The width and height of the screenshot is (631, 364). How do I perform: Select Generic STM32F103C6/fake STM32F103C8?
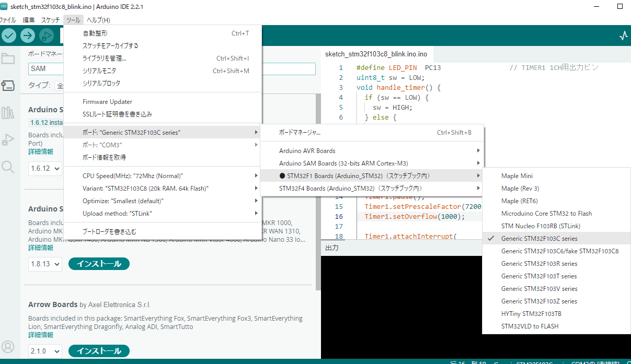click(x=556, y=251)
